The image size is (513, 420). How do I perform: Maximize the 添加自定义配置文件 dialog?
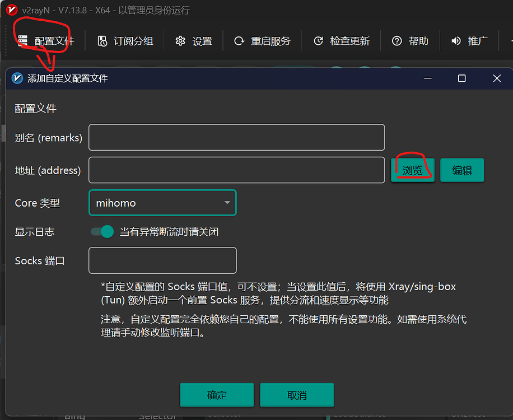[x=462, y=78]
